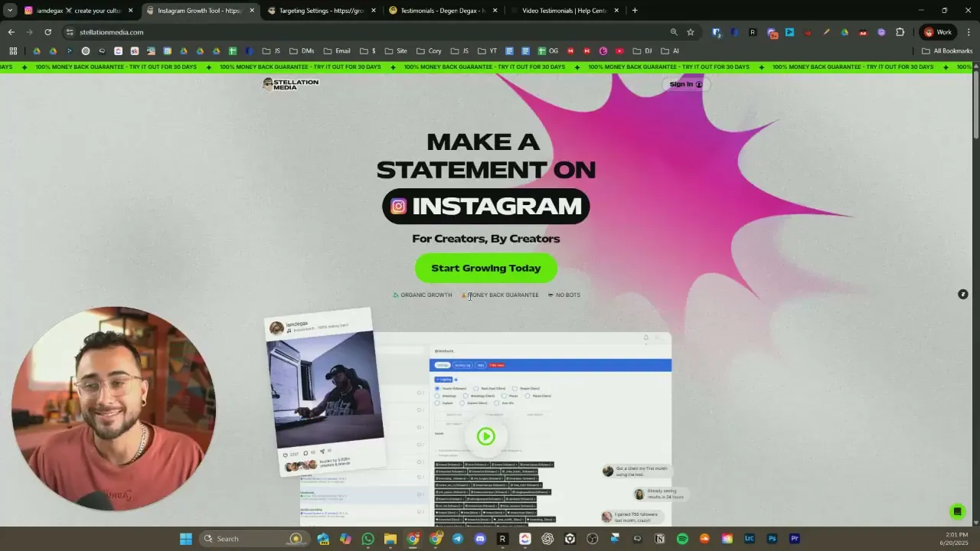Expand the DMs bookmark folder
Viewport: 980px width, 551px height.
(x=302, y=51)
